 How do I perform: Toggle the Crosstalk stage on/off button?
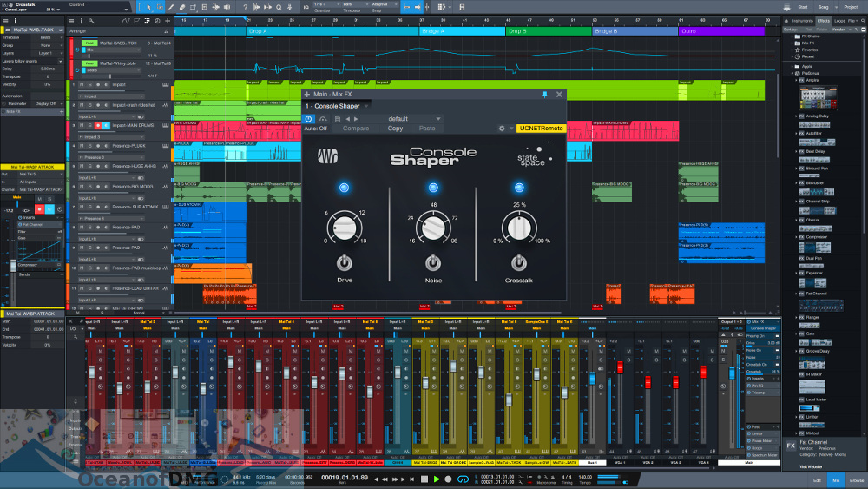click(519, 188)
